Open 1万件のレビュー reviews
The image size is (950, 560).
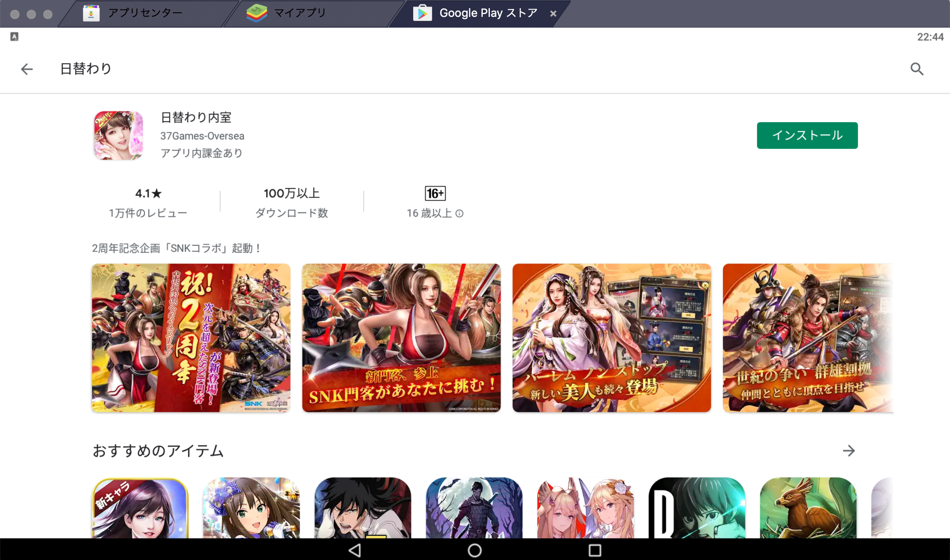pos(148,213)
